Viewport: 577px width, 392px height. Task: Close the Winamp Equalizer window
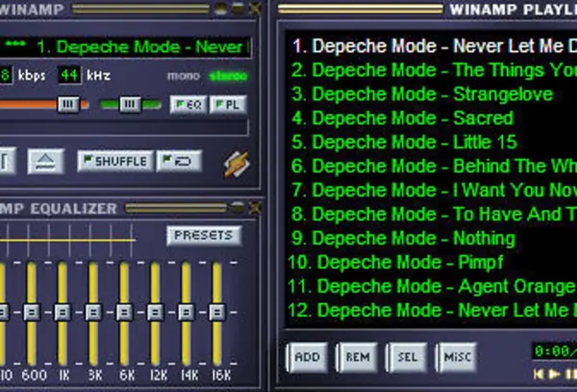(x=255, y=208)
